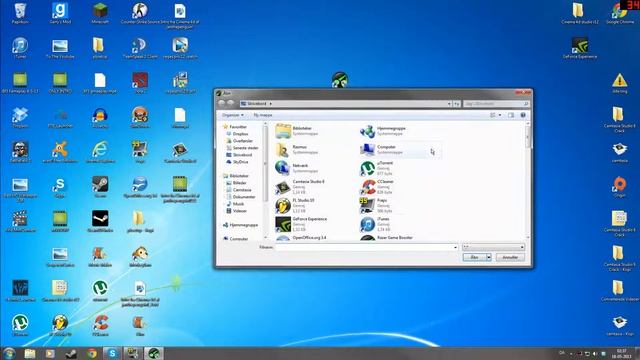
Task: Open the file type filter dropdown
Action: (493, 247)
